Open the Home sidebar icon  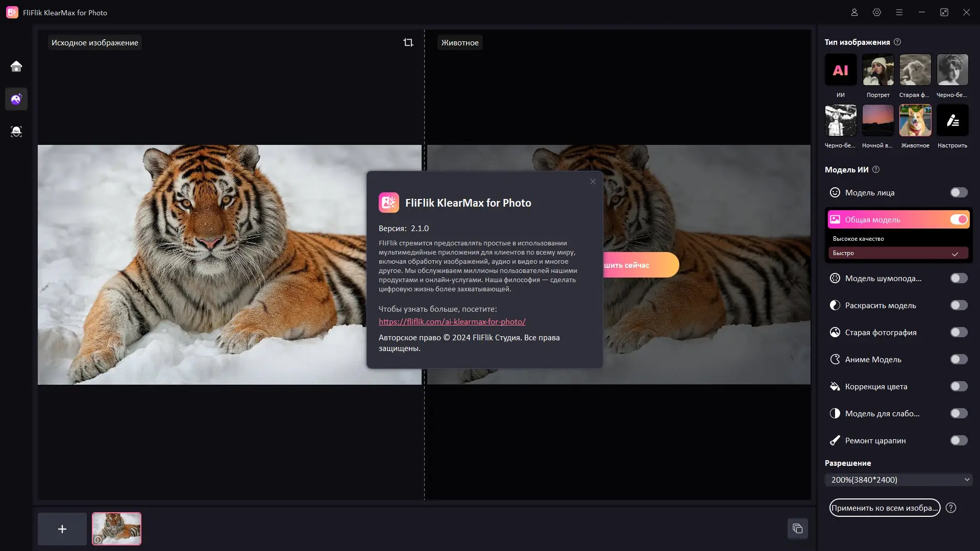[16, 67]
